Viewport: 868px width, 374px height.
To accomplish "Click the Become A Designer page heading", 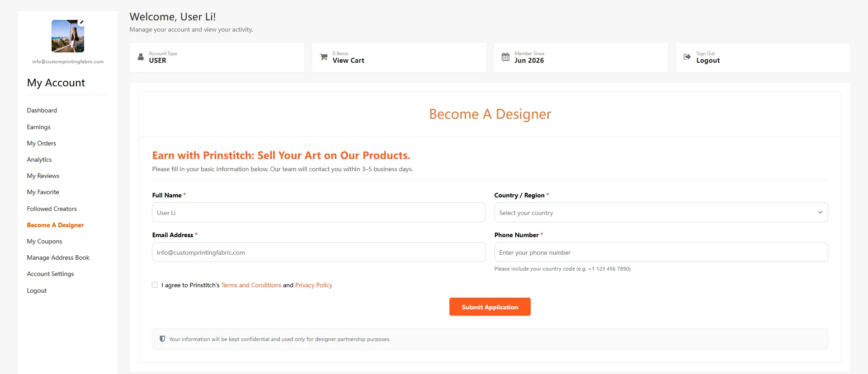I will [x=490, y=114].
